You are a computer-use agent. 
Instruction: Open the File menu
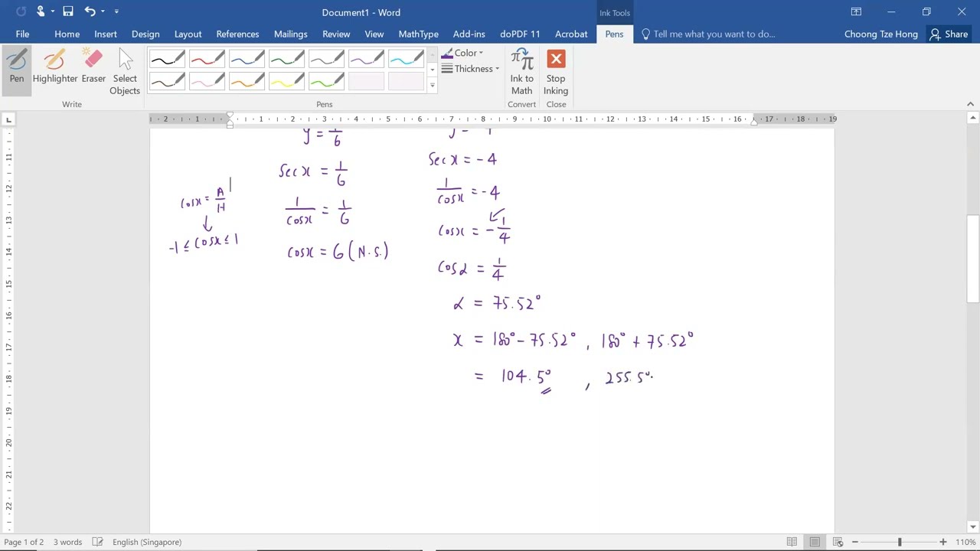22,34
